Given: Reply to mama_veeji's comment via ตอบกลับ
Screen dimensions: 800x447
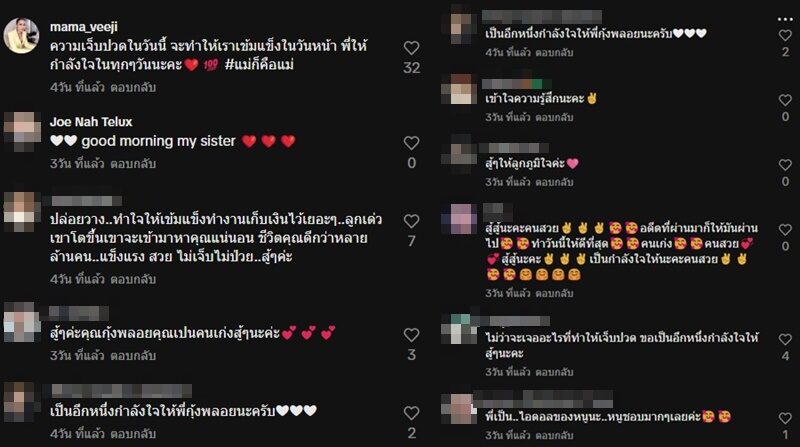Looking at the screenshot, I should (x=133, y=87).
